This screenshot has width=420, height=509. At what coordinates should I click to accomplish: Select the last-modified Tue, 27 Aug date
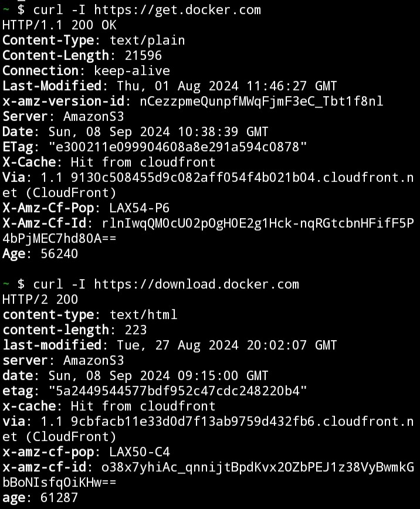click(x=227, y=345)
